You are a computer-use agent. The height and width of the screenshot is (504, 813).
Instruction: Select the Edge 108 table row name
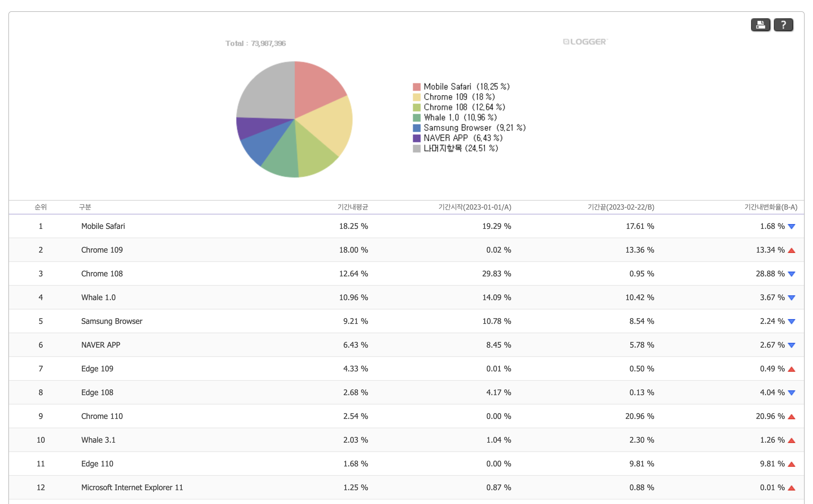[97, 392]
